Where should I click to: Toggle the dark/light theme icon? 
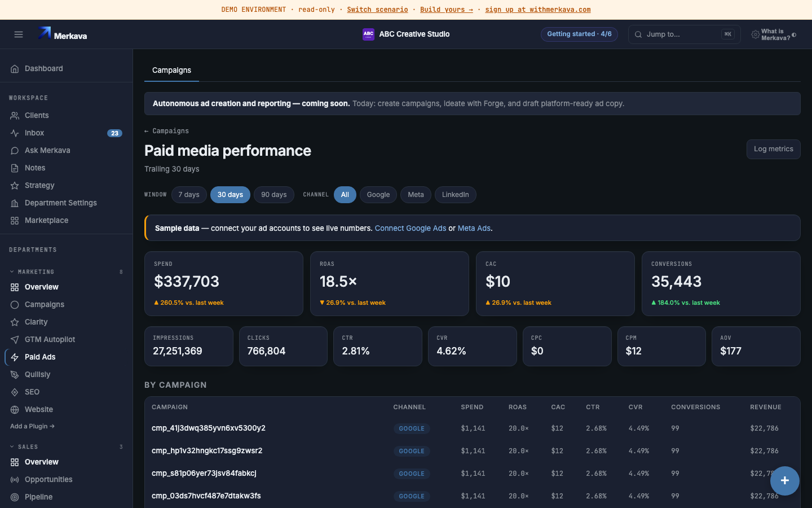click(794, 35)
